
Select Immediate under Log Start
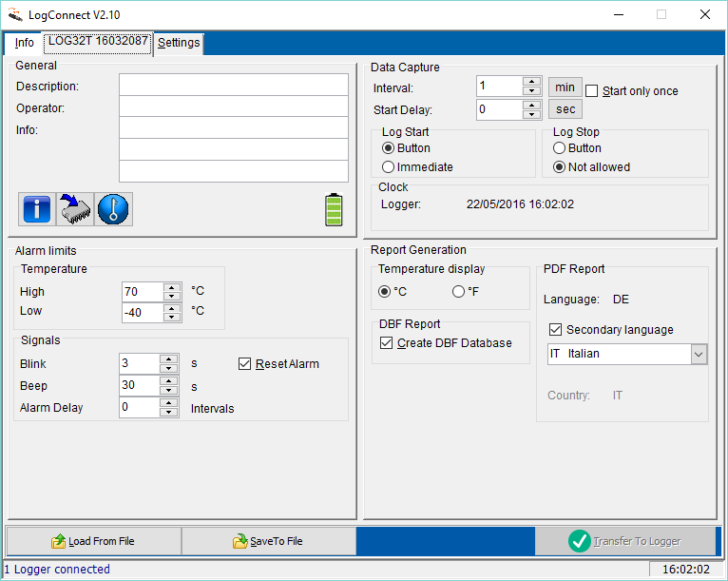tap(389, 167)
